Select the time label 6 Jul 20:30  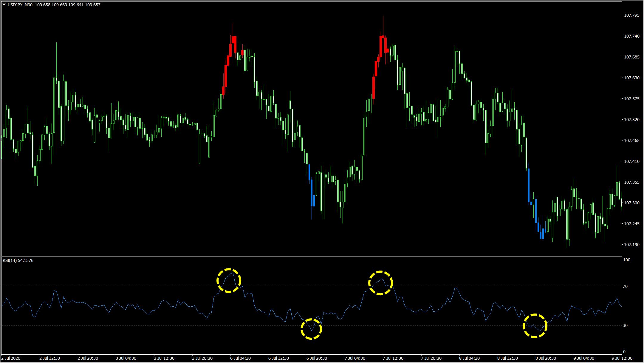[x=317, y=358]
